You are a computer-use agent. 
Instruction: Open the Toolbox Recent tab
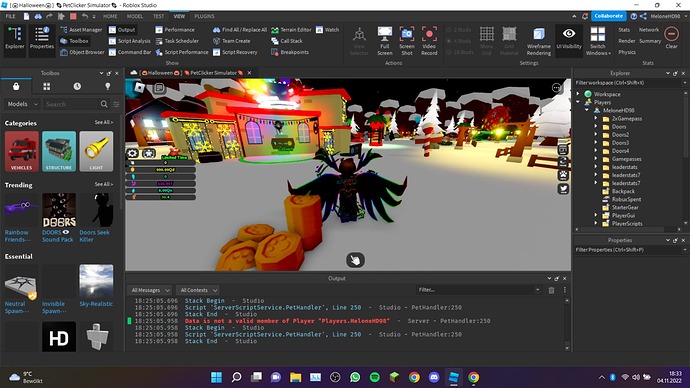coord(77,86)
